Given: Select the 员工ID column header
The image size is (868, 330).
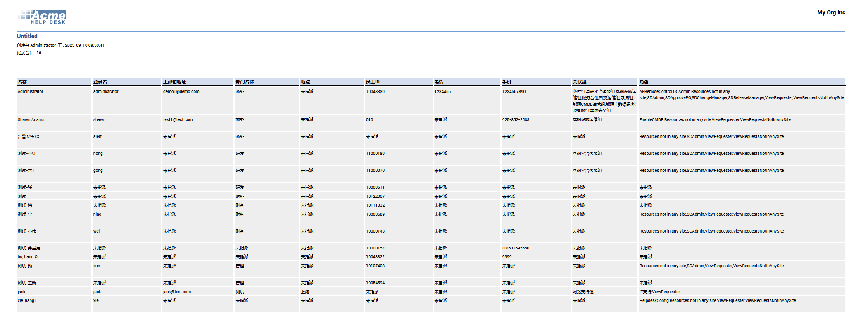Looking at the screenshot, I should pyautogui.click(x=373, y=82).
